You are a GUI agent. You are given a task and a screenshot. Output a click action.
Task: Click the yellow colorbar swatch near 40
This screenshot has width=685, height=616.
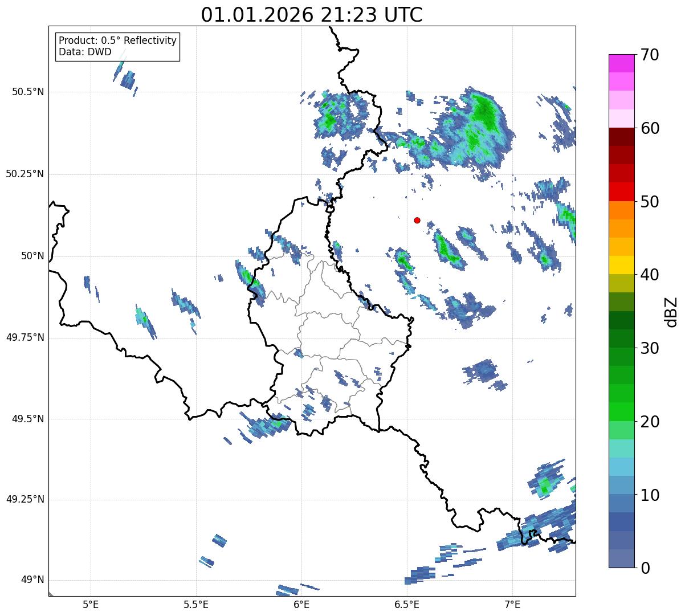click(x=621, y=265)
